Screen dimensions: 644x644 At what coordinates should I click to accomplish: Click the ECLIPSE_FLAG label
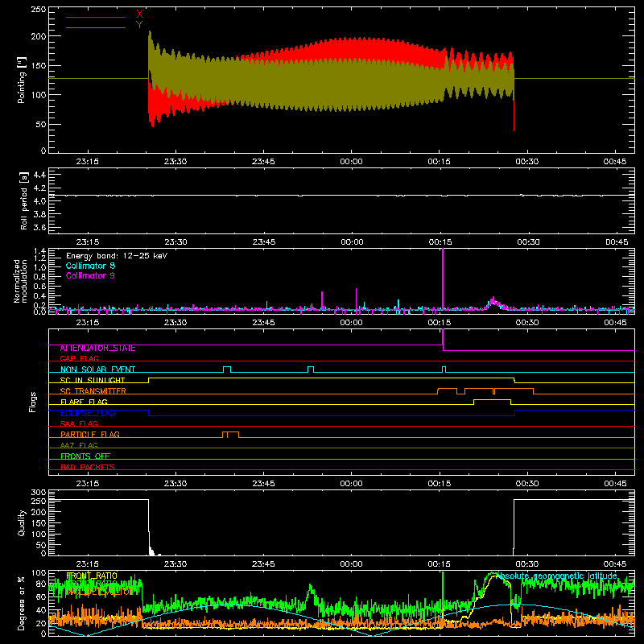point(88,413)
